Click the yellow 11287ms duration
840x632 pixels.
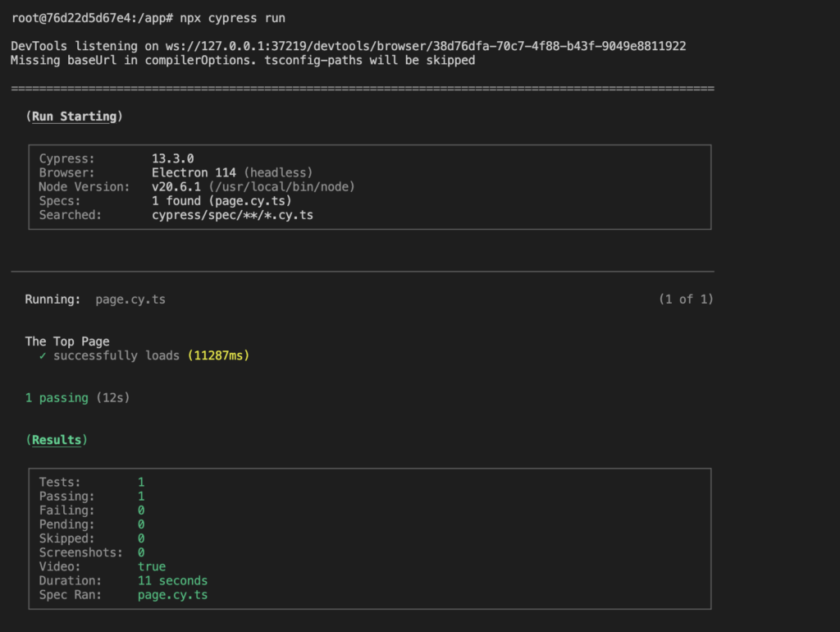pos(218,355)
